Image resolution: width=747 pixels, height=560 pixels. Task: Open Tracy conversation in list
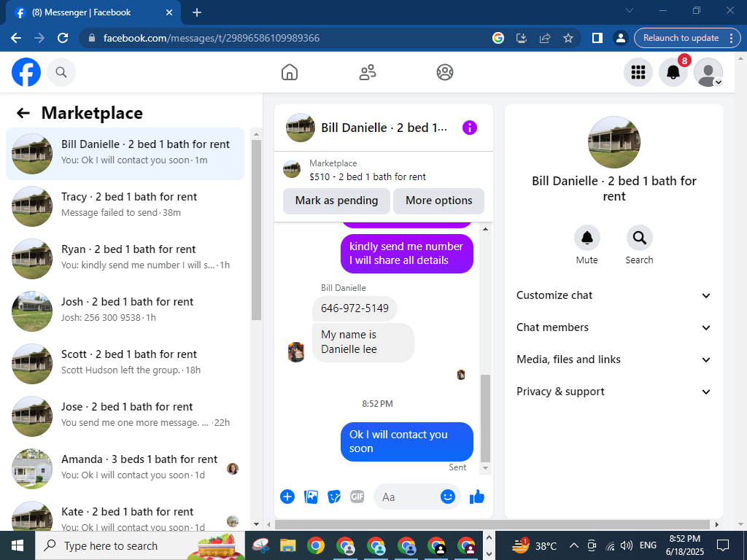125,206
